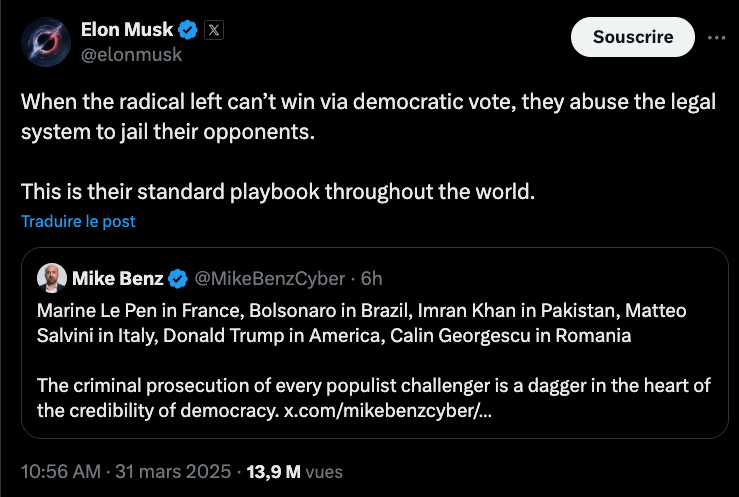Open the three-dot more options menu
Screen dimensions: 739x497
click(716, 37)
